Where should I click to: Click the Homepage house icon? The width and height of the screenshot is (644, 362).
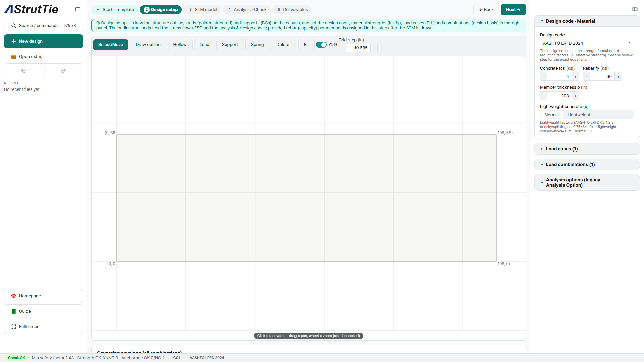point(14,296)
